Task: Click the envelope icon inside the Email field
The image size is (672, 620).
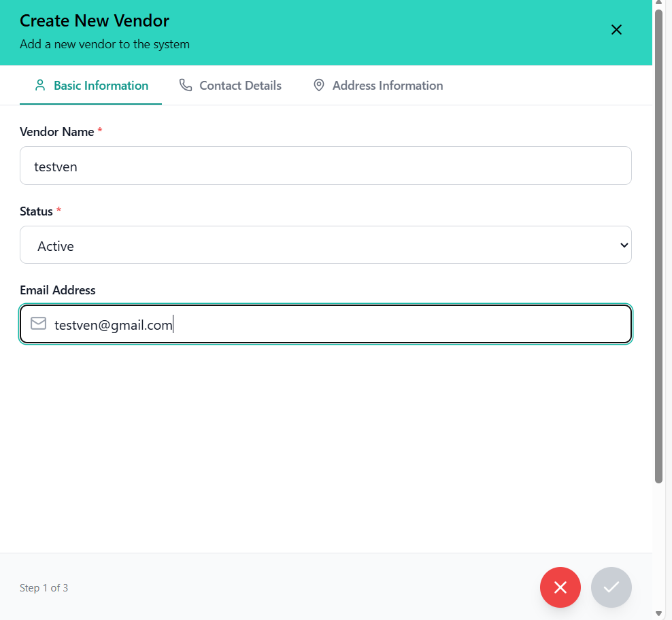Action: 39,324
